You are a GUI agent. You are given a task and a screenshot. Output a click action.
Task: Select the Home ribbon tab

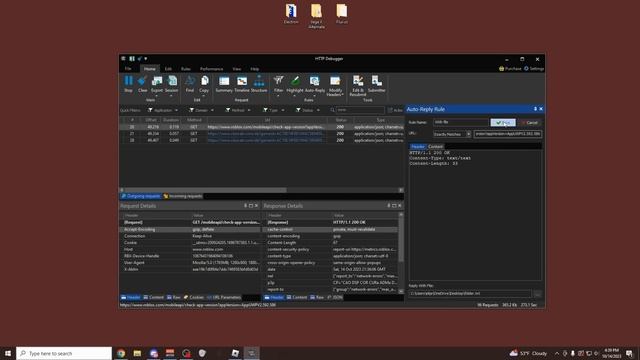point(149,69)
